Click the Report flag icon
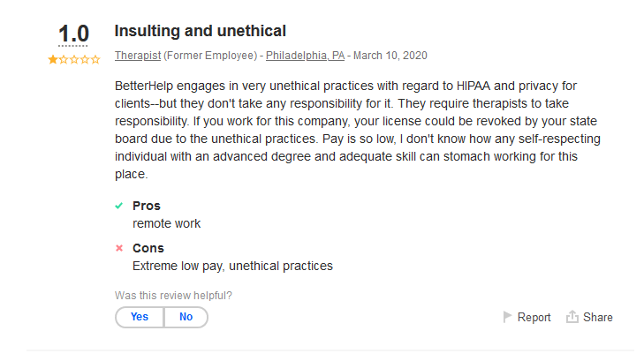Screen dimensions: 644x361 508,317
